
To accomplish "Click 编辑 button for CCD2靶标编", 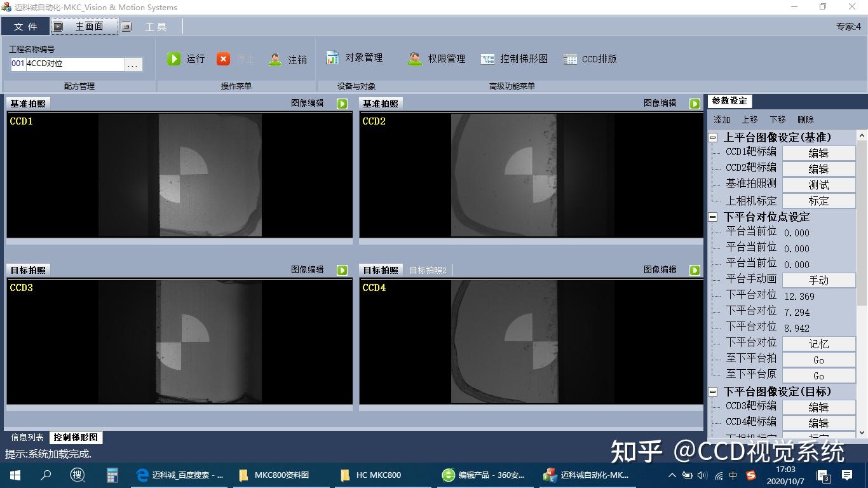I will (818, 169).
